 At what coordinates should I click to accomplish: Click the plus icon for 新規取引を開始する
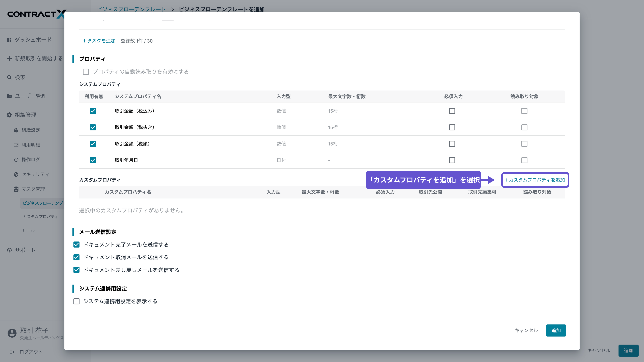pos(9,58)
